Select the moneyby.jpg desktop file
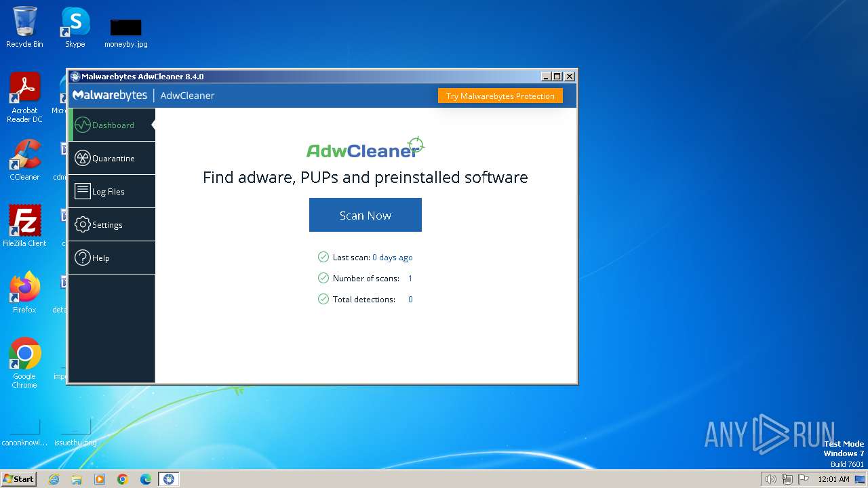This screenshot has height=488, width=868. point(126,33)
